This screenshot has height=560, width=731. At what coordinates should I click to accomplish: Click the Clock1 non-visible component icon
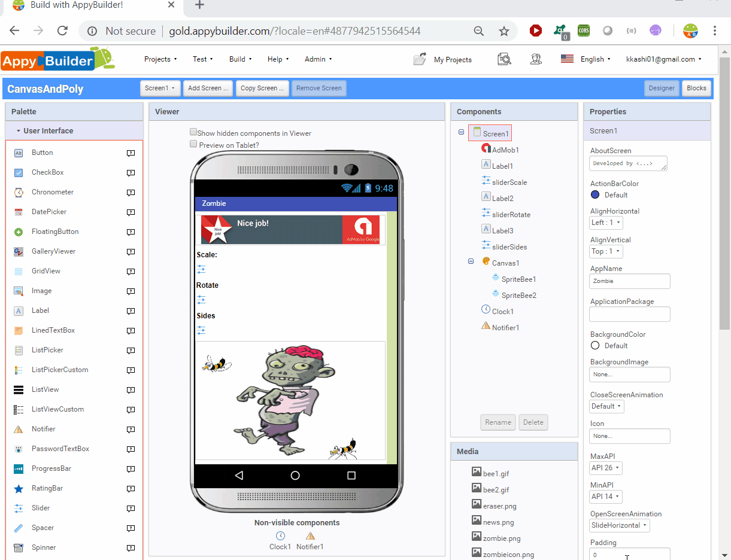coord(280,536)
